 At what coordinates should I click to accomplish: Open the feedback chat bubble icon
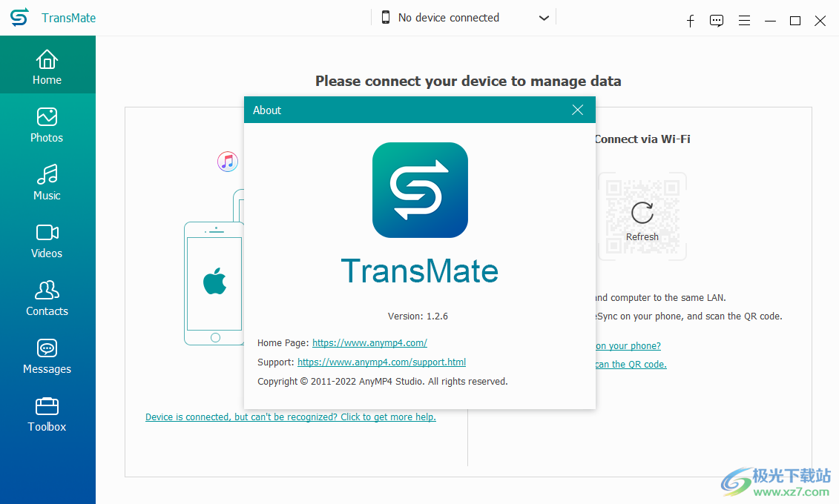click(717, 21)
